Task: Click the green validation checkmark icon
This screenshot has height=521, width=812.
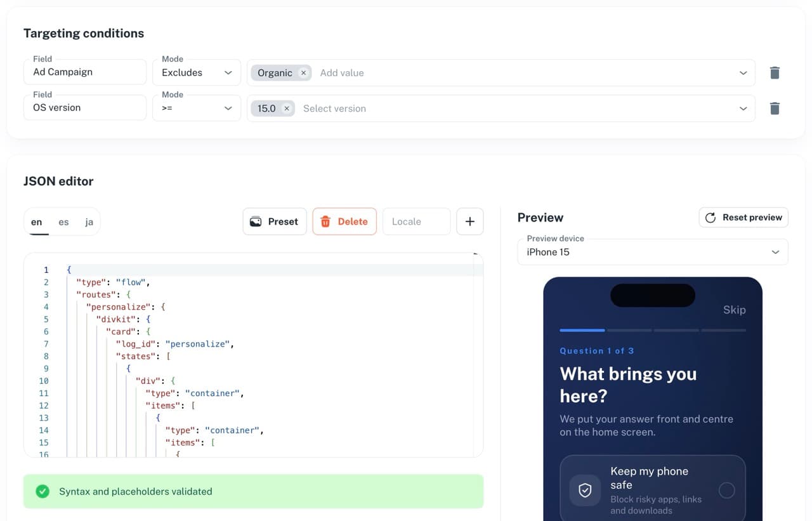Action: [43, 491]
